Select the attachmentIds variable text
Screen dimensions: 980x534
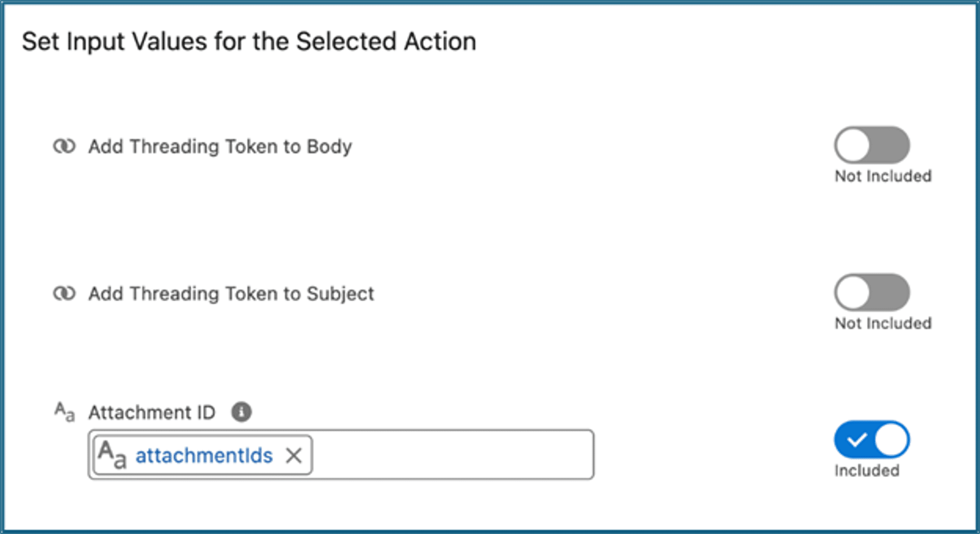click(204, 456)
